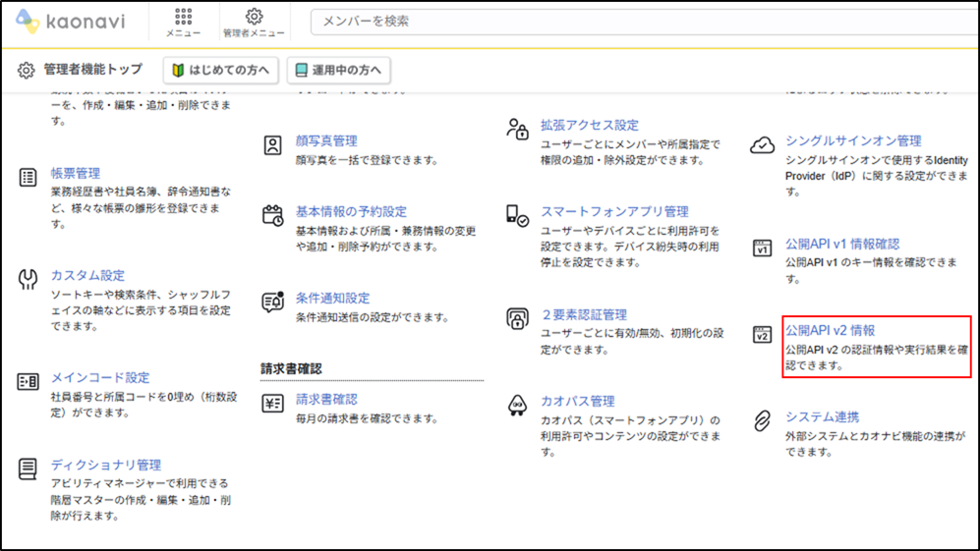Viewport: 980px width, 551px height.
Task: Click the メンバーを検索 search field
Action: coord(645,22)
